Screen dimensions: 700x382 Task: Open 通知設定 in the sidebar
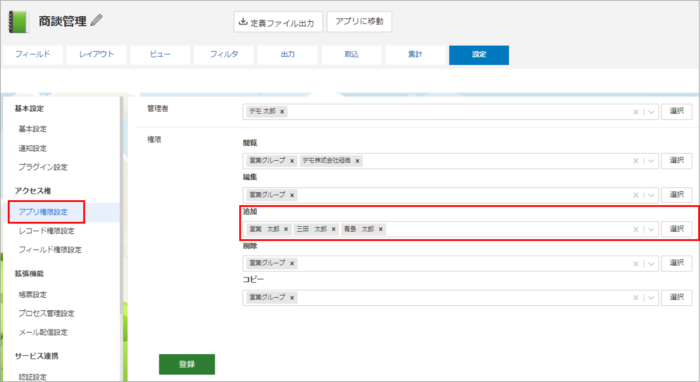pyautogui.click(x=33, y=148)
